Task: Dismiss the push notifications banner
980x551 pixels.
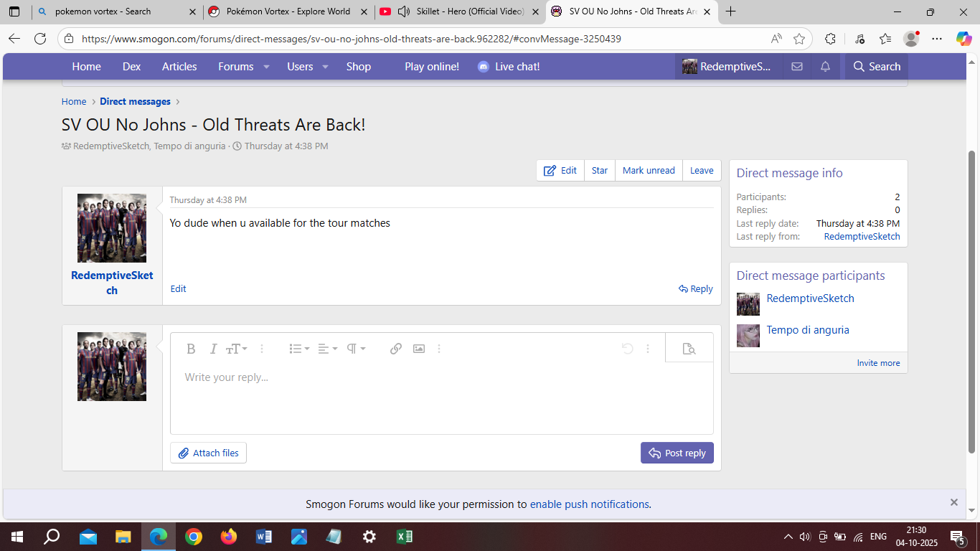Action: pos(954,502)
